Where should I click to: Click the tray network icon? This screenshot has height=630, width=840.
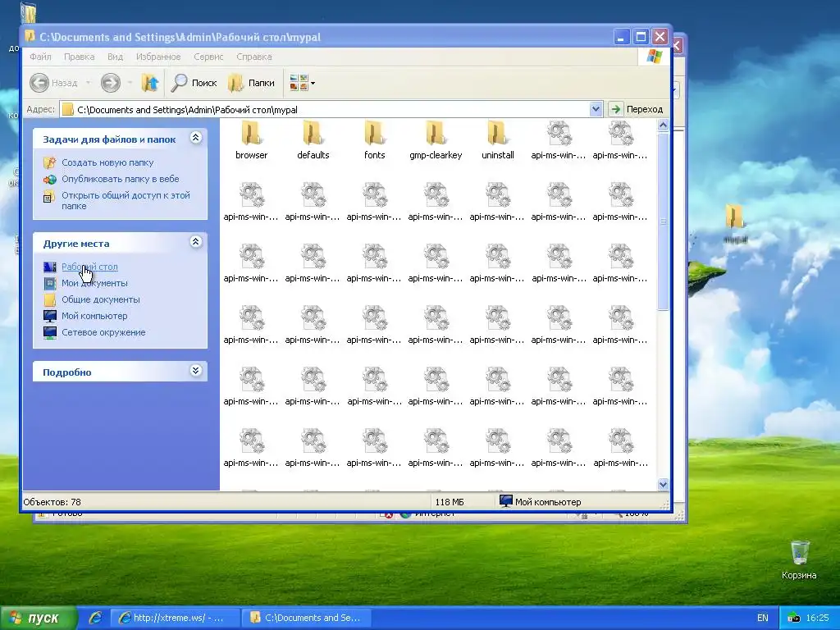pyautogui.click(x=793, y=618)
